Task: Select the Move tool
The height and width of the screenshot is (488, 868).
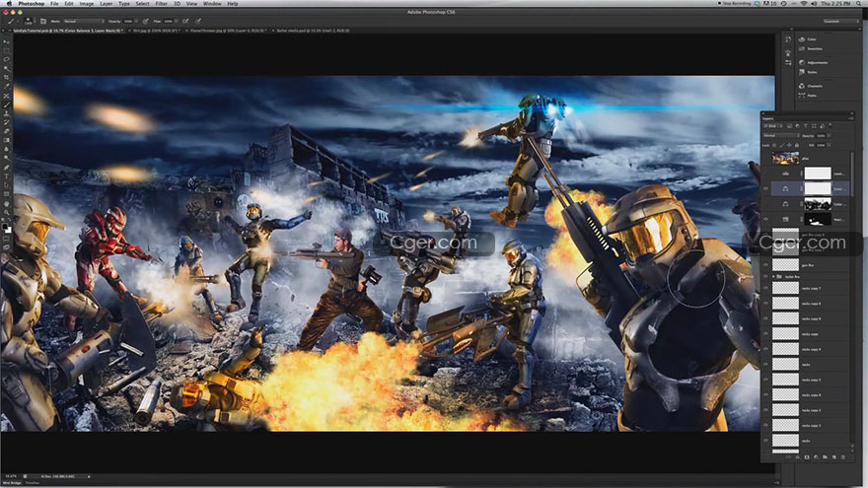Action: click(6, 41)
